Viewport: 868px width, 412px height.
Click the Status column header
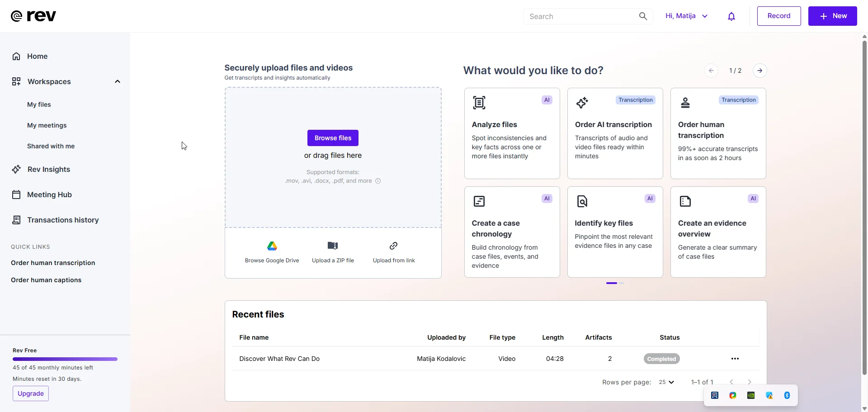(x=670, y=337)
